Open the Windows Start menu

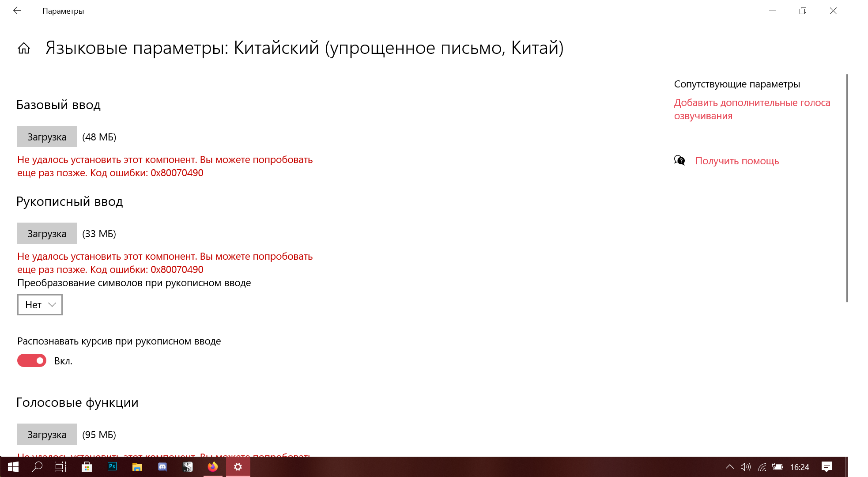(13, 467)
